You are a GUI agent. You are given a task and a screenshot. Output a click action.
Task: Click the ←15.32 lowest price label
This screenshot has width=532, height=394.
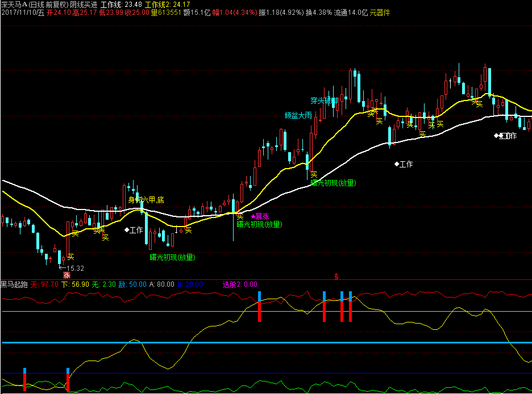point(72,269)
